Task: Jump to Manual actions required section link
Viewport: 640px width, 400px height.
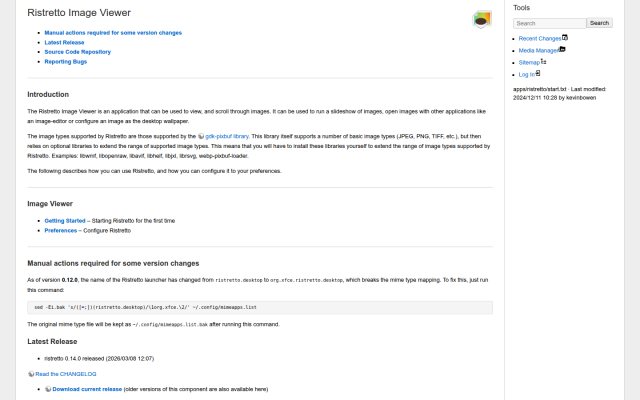Action: 113,33
